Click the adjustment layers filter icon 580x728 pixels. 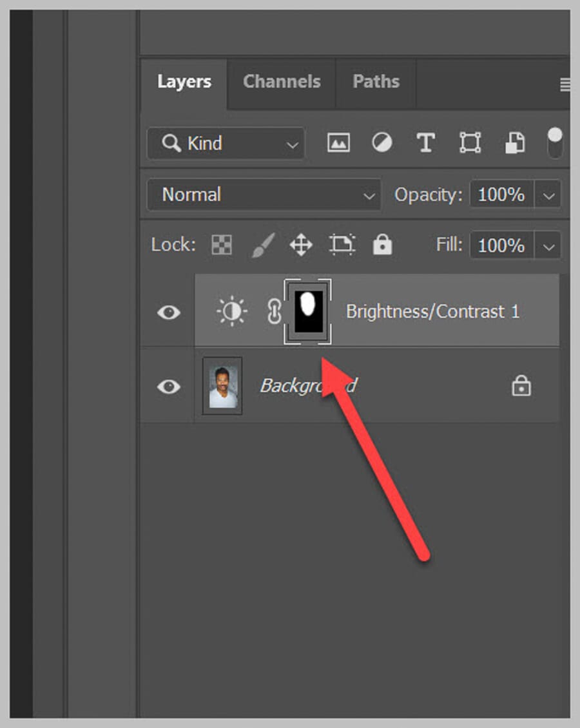click(382, 143)
